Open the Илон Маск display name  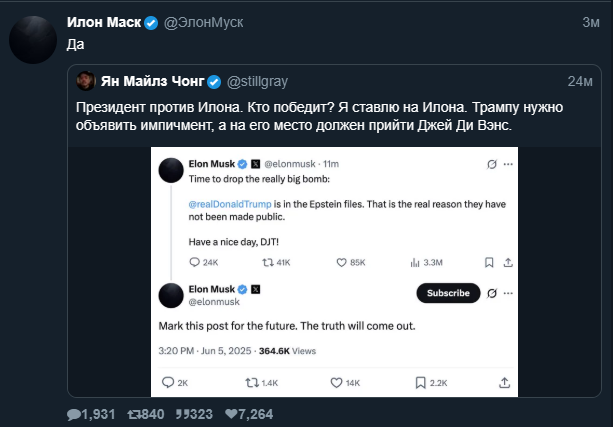(103, 22)
